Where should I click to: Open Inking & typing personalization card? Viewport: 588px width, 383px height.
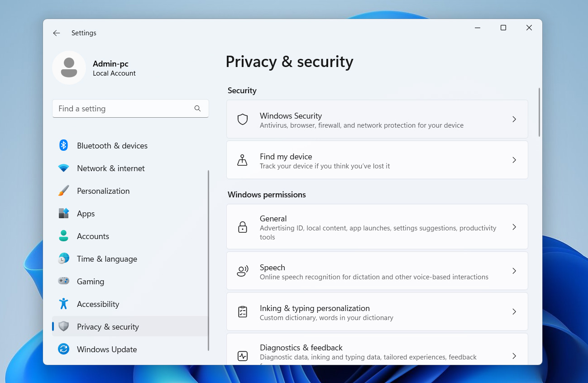(377, 311)
